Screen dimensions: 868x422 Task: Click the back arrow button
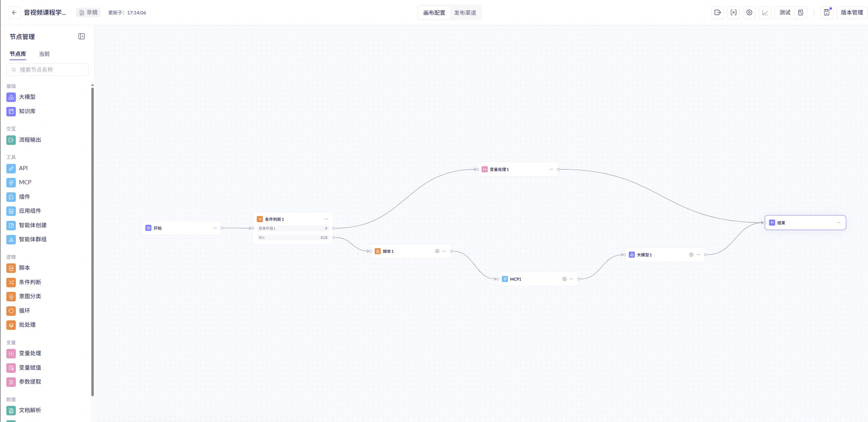point(14,13)
